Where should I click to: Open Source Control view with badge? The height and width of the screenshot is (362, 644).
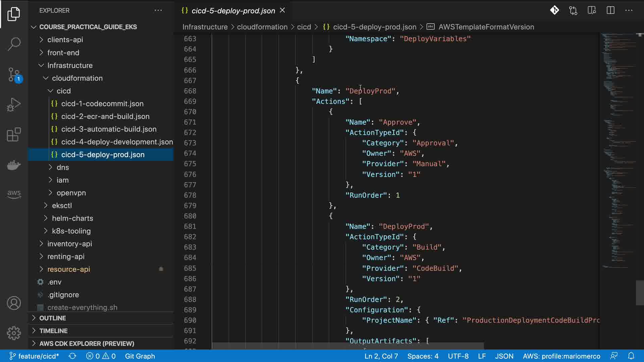click(14, 74)
